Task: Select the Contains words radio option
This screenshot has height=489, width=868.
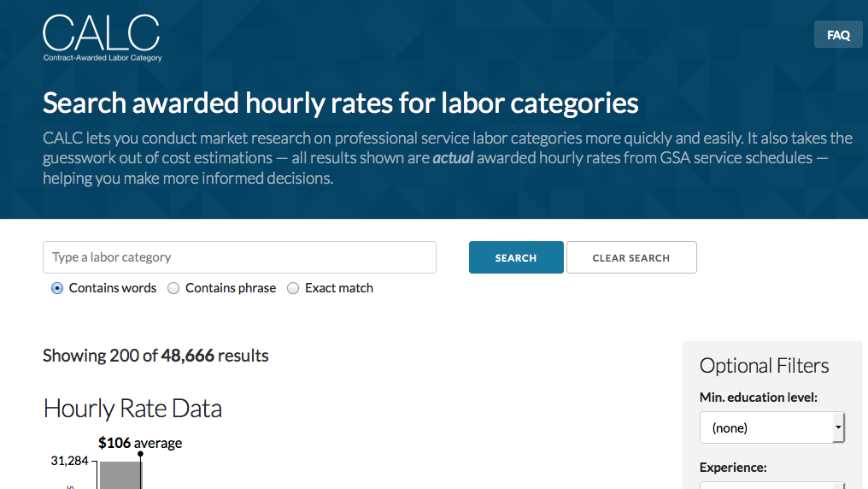Action: click(x=57, y=288)
